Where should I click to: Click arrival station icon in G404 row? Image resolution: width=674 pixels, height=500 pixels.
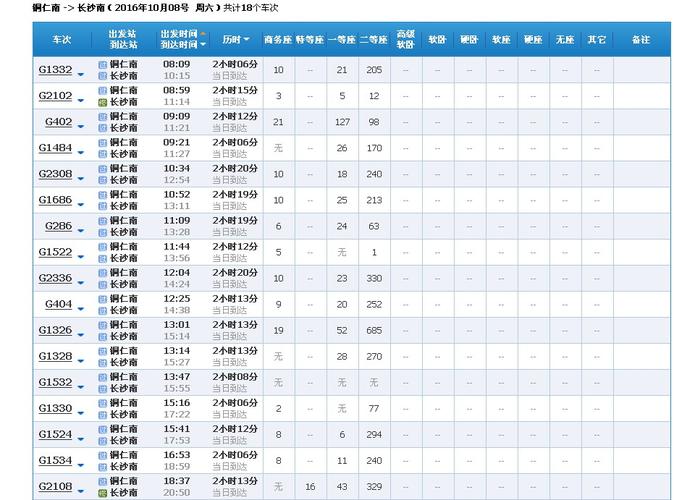tap(103, 311)
